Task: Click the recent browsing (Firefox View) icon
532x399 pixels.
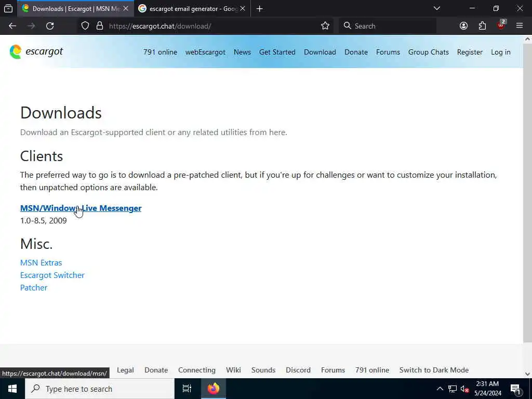Action: tap(8, 8)
